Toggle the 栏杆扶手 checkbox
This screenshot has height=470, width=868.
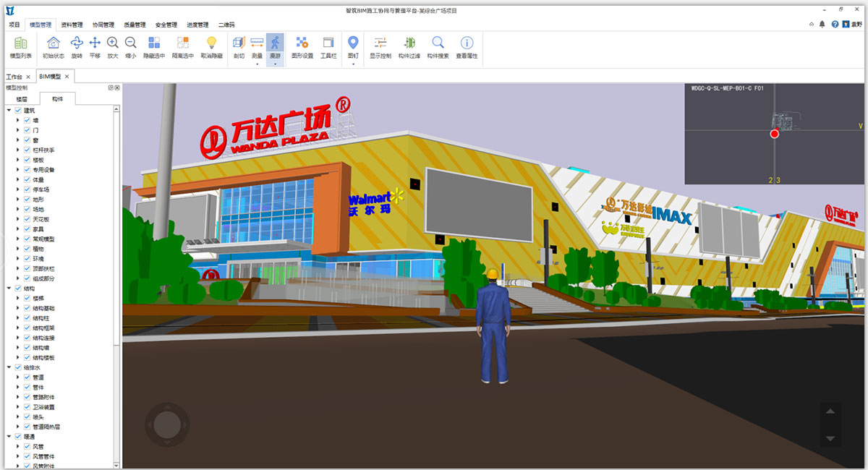coord(27,150)
